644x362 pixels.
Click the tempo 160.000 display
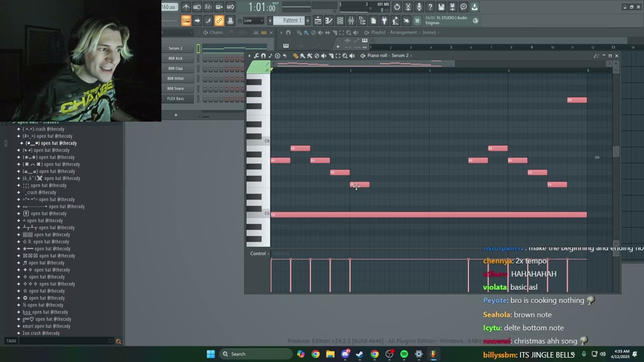(169, 7)
